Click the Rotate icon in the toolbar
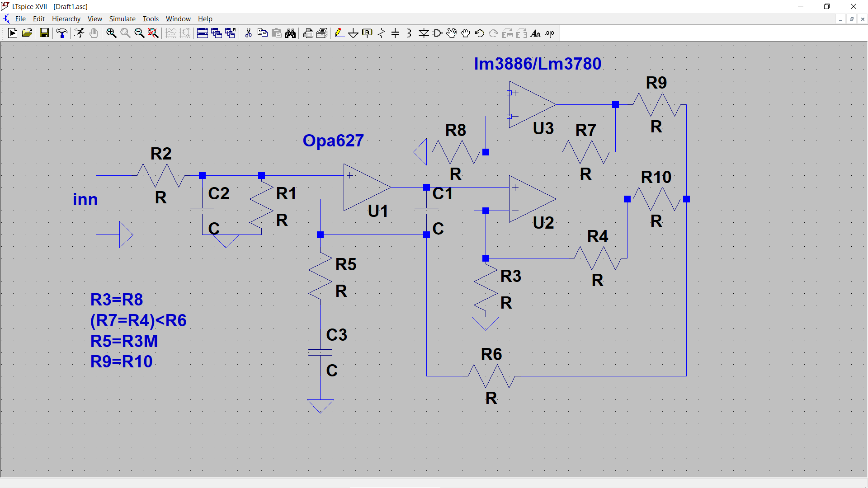Screen dimensions: 868x488 click(508, 33)
